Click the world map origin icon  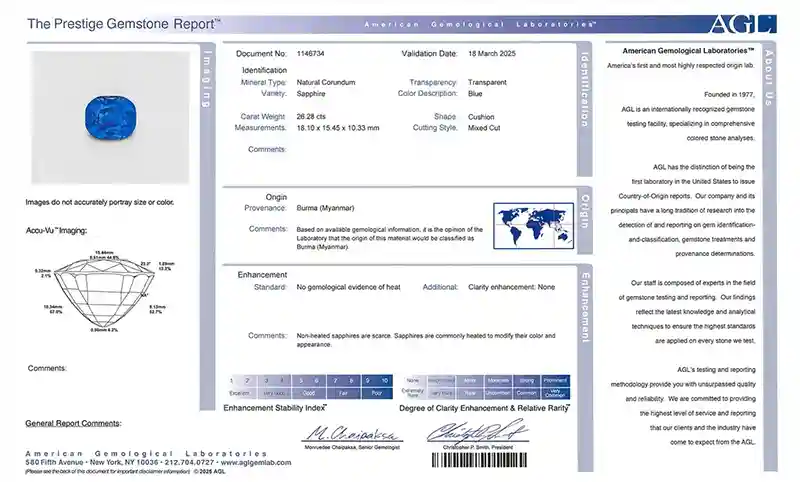532,226
